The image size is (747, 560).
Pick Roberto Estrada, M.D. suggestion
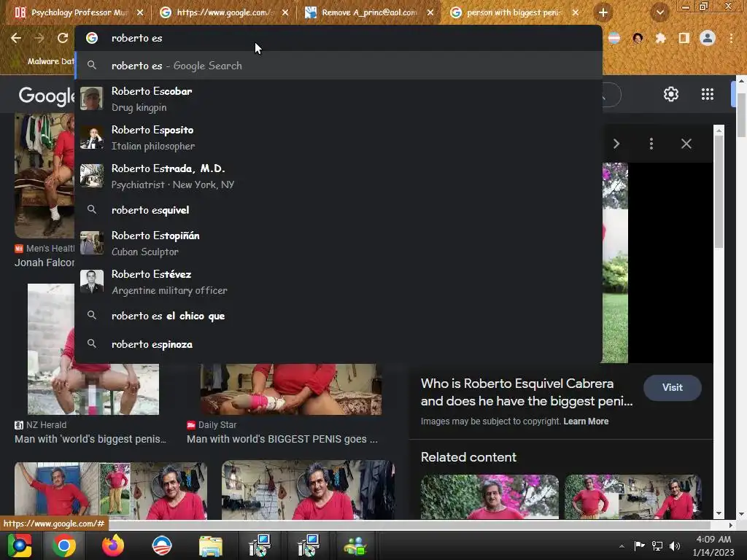point(338,176)
